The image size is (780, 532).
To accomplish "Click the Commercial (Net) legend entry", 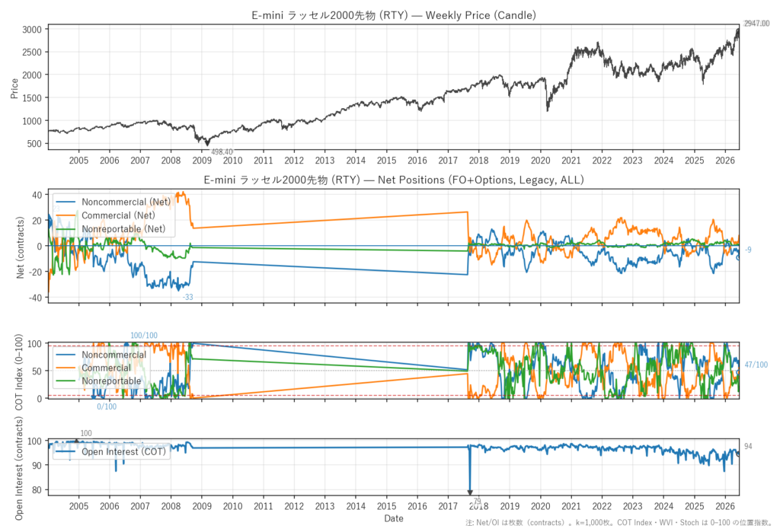I will pyautogui.click(x=105, y=215).
